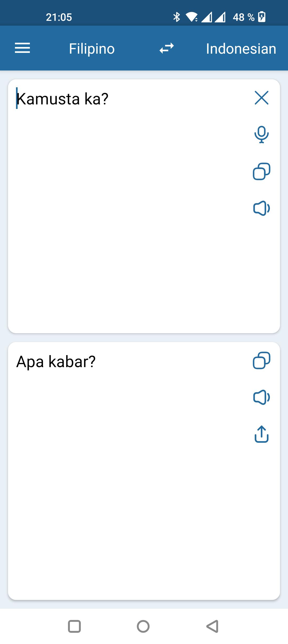Place cursor in the Kamusta ka? input field
The height and width of the screenshot is (644, 288).
62,99
